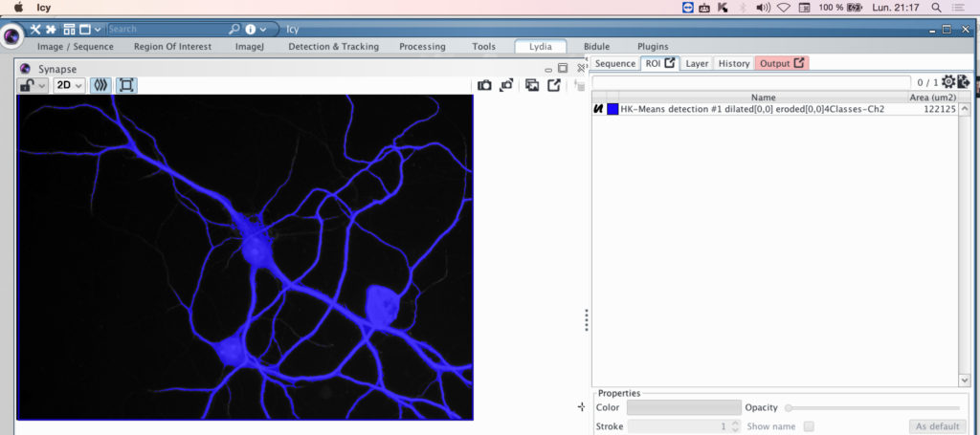Switch to the ImageJ ribbon tab
Screen dimensions: 980x435
[250, 46]
